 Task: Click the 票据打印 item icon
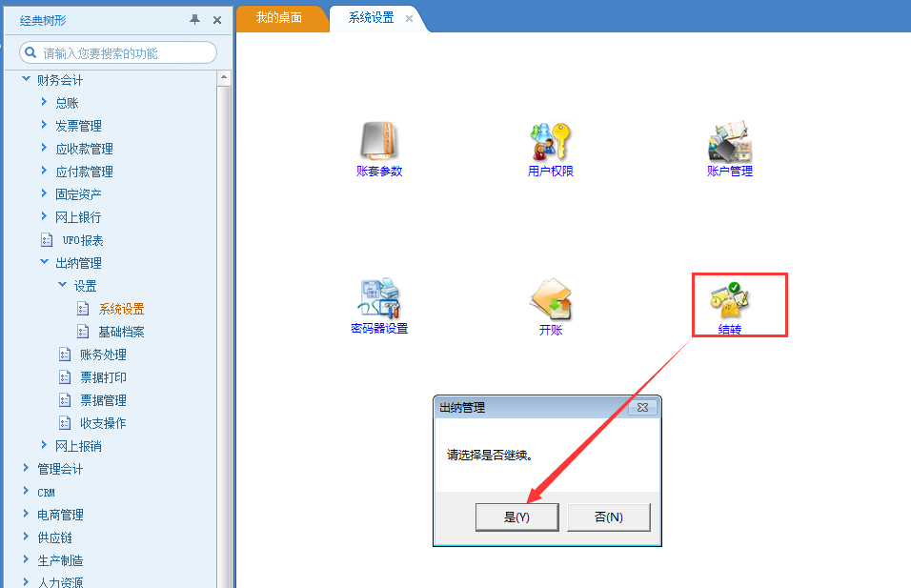click(65, 376)
